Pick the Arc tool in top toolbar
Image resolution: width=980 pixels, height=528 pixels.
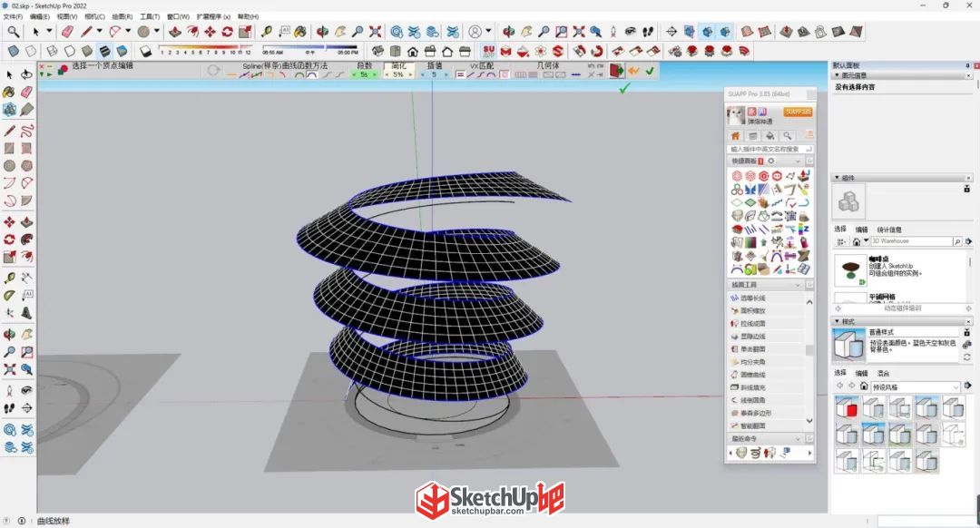(115, 31)
